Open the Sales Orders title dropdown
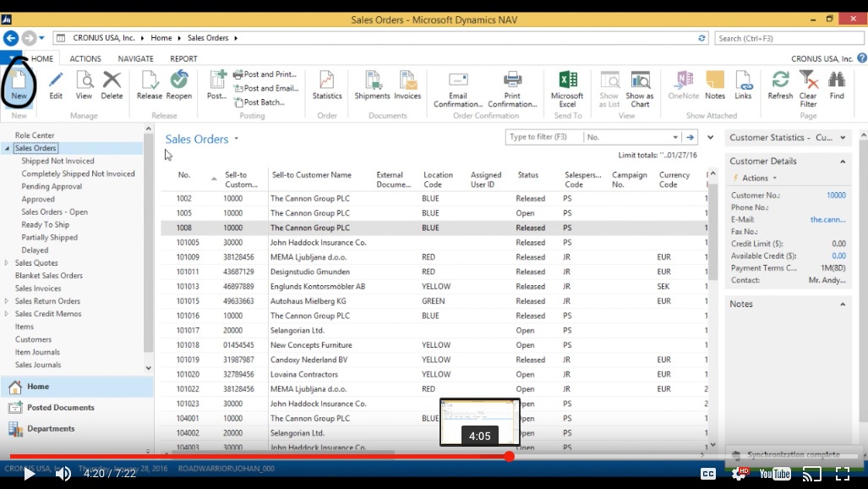 click(x=237, y=139)
